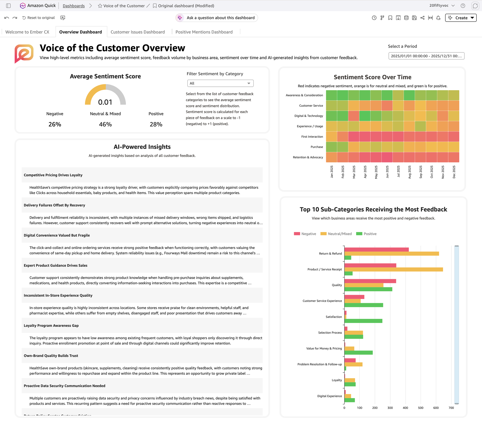Click First Interaction Jan 2025 heatmap cell
This screenshot has height=448, width=482.
[x=331, y=137]
